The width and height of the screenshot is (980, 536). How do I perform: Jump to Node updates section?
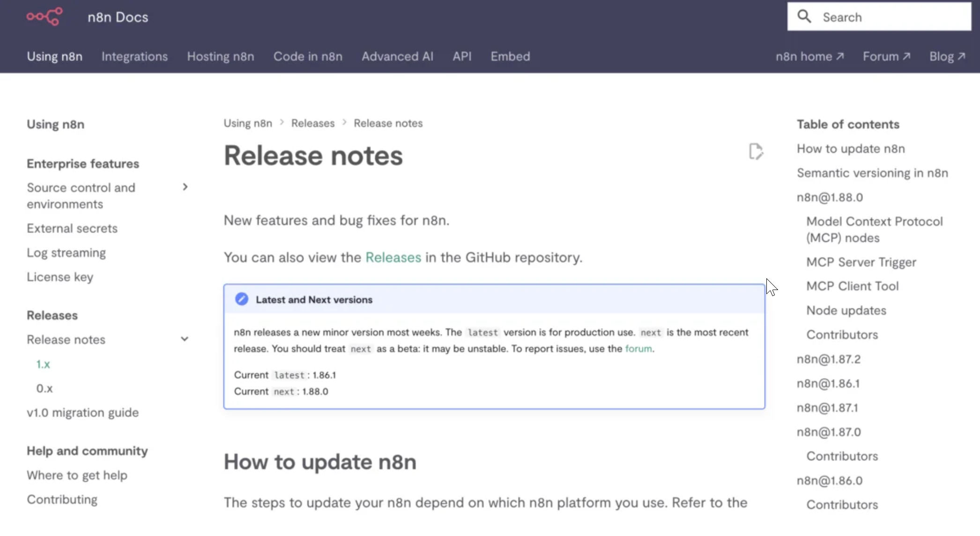click(x=846, y=310)
